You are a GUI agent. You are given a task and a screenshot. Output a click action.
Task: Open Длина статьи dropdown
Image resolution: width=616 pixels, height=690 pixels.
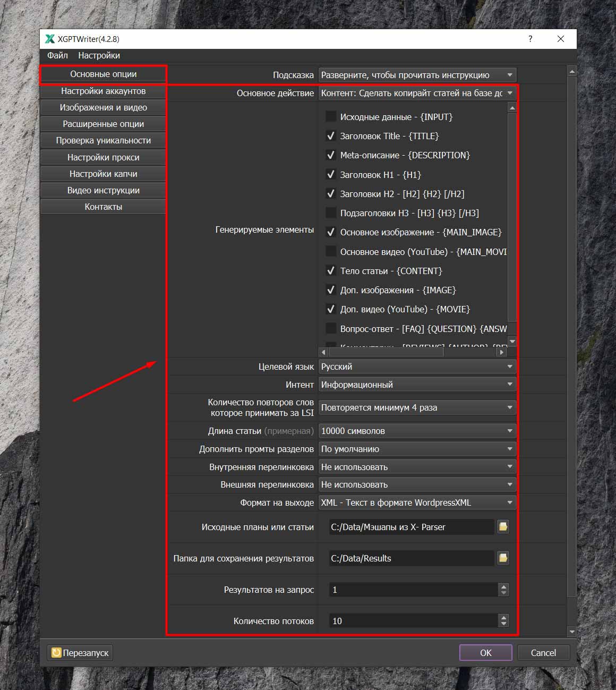coord(417,431)
